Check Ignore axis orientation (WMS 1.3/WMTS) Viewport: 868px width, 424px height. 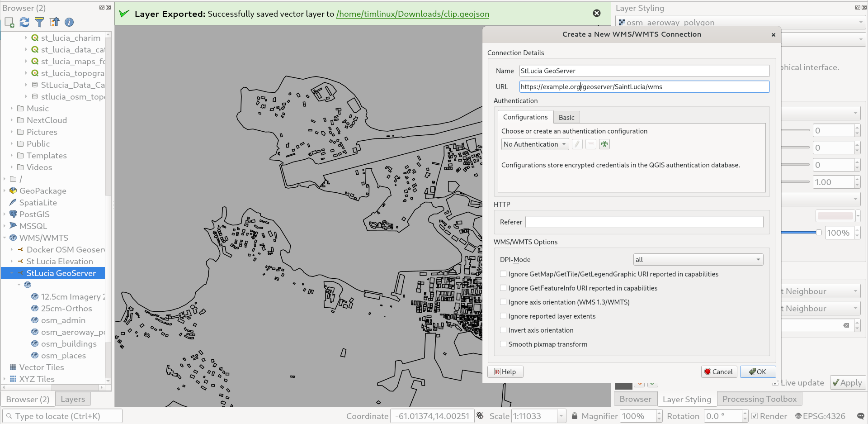coord(503,302)
